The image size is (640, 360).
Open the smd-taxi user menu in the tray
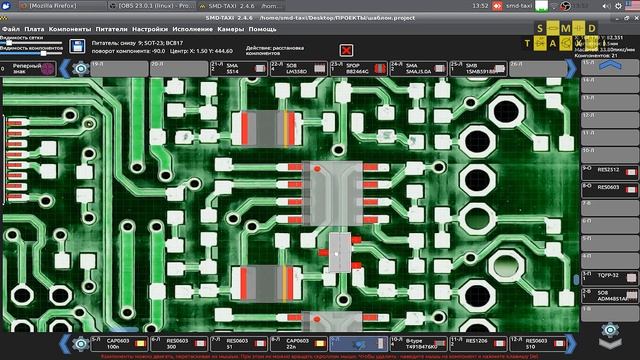coord(519,6)
